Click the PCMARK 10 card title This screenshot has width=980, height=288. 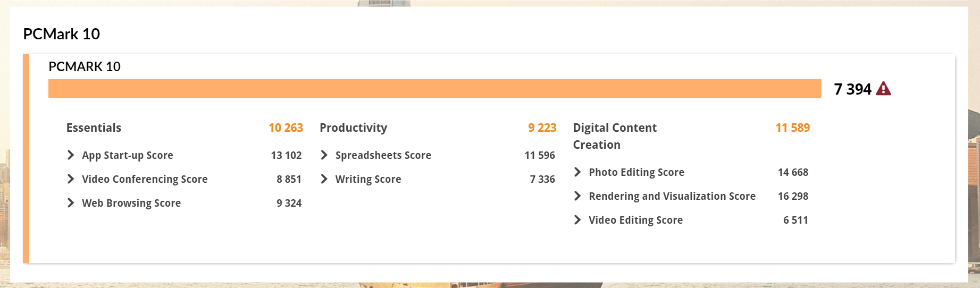point(85,66)
